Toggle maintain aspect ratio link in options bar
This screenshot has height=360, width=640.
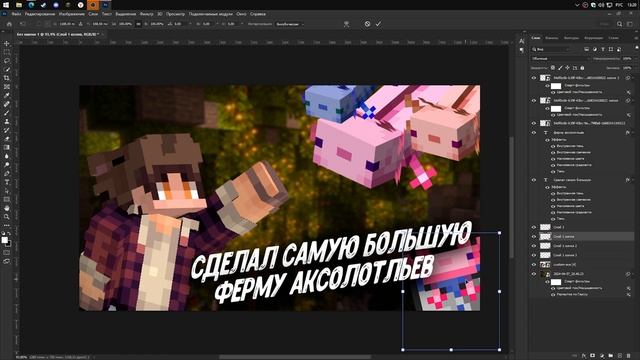tap(138, 24)
